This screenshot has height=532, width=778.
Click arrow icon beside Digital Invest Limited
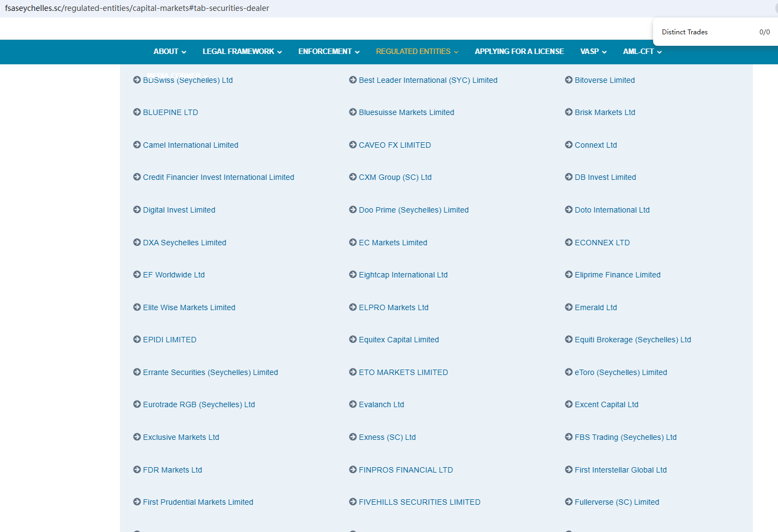(137, 210)
